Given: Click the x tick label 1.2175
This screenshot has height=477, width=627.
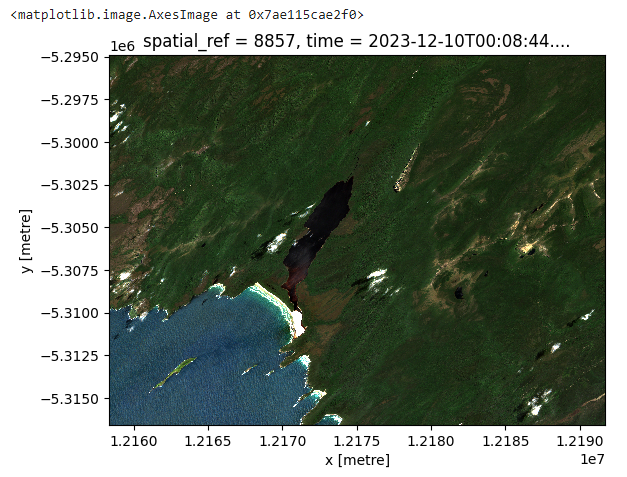Looking at the screenshot, I should click(x=357, y=441).
